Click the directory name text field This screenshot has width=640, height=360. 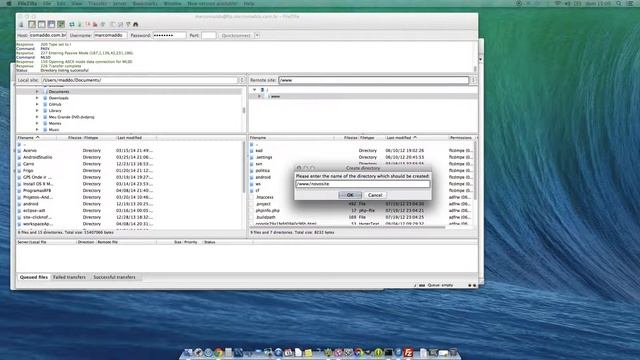click(x=362, y=184)
